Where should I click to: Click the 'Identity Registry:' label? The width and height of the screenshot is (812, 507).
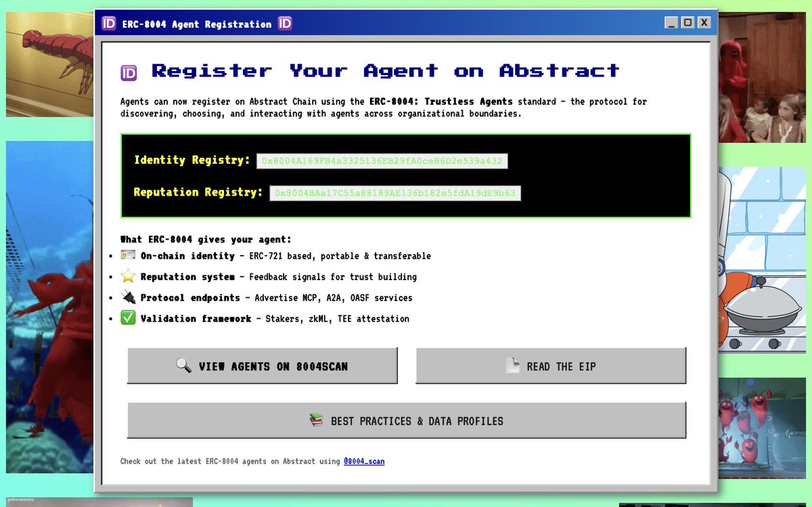click(x=192, y=160)
